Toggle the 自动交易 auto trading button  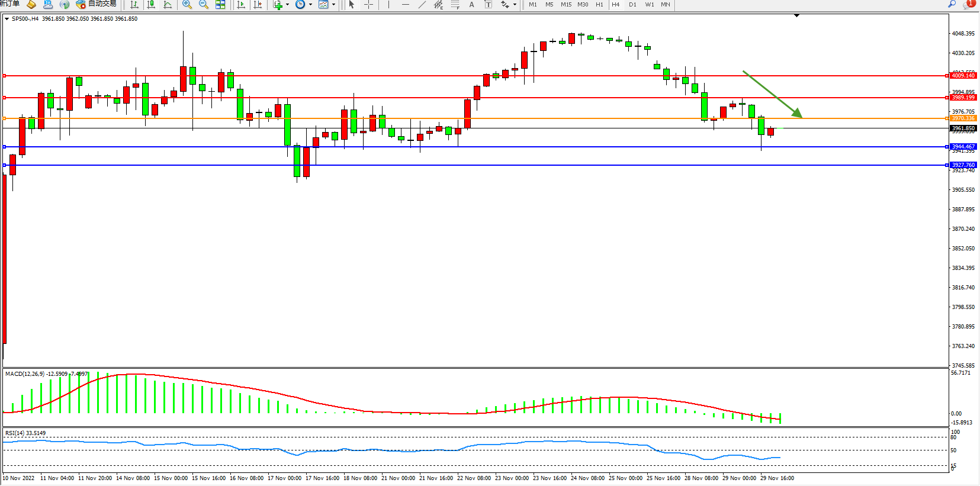[96, 4]
